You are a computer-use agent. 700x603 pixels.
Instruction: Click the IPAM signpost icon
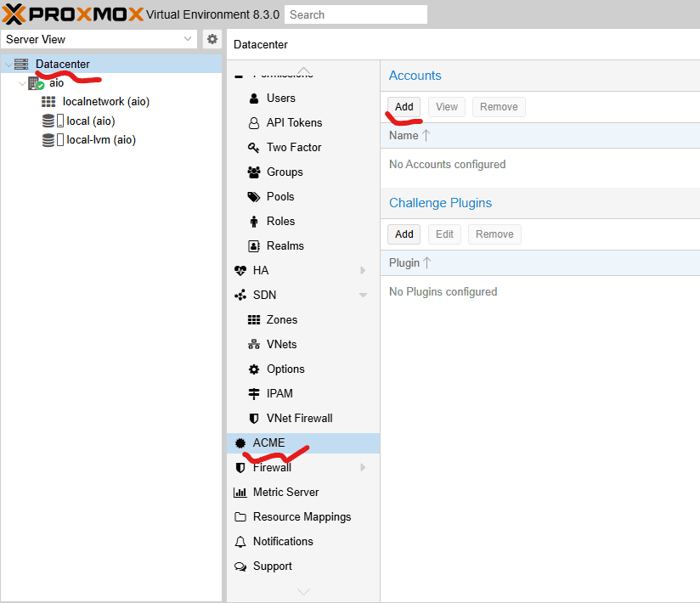tap(253, 394)
